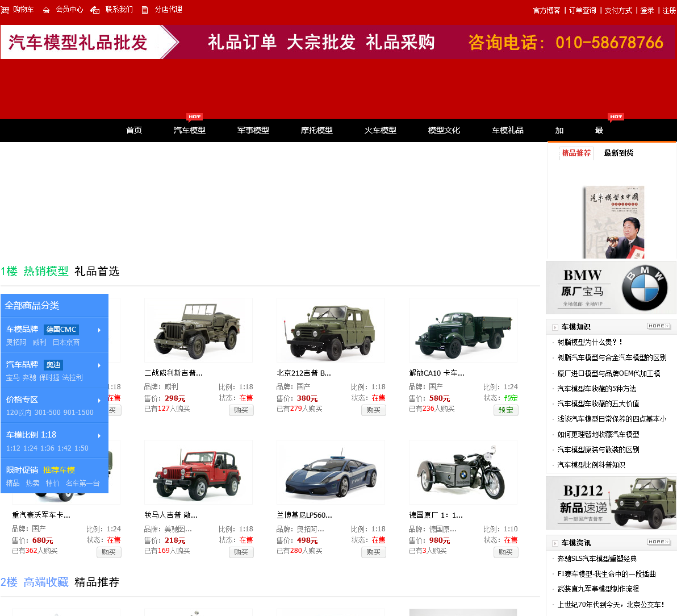Open the BMW sidecar motorcycle image
The width and height of the screenshot is (677, 616).
click(463, 473)
